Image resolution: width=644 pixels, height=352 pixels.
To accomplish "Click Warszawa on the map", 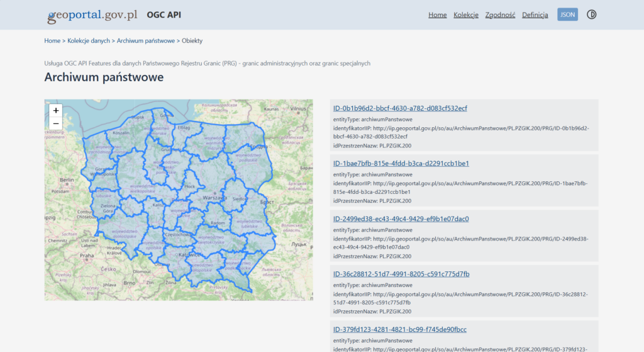I will [x=214, y=197].
